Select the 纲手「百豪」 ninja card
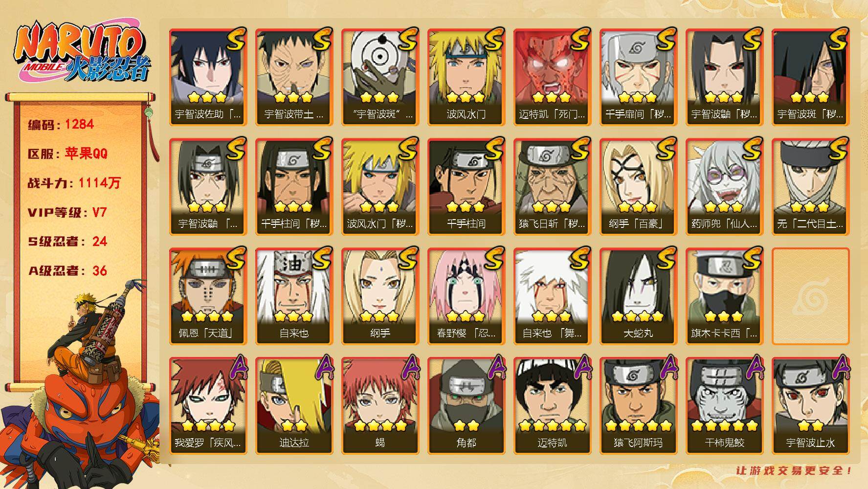 tap(638, 187)
